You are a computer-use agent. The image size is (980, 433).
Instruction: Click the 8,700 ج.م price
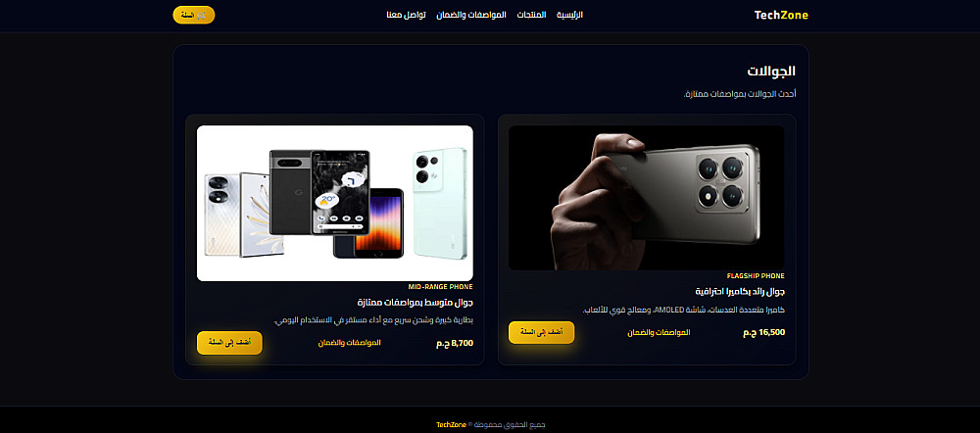(x=455, y=343)
